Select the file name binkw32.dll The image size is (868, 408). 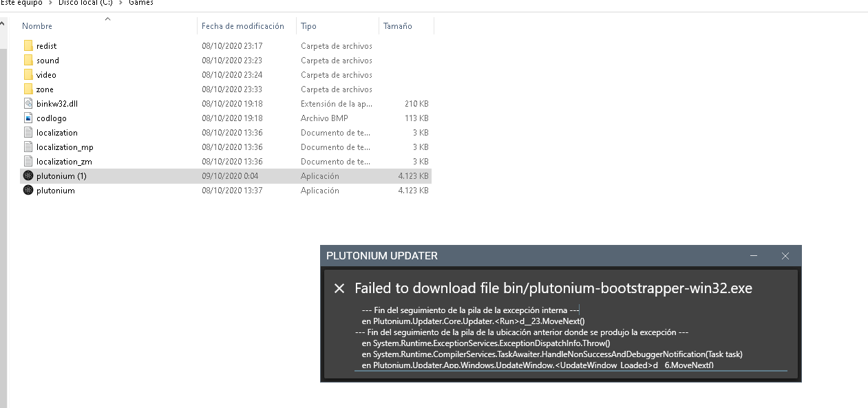pos(56,104)
